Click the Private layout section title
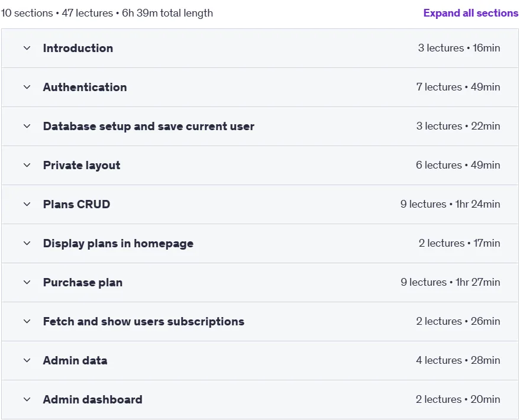Screen dimensions: 520x420 (x=82, y=166)
